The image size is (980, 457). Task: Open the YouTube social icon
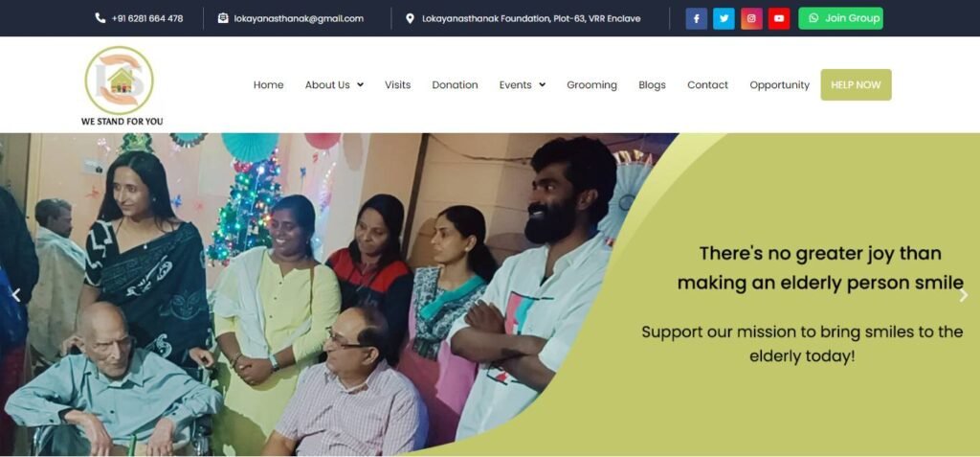click(779, 18)
